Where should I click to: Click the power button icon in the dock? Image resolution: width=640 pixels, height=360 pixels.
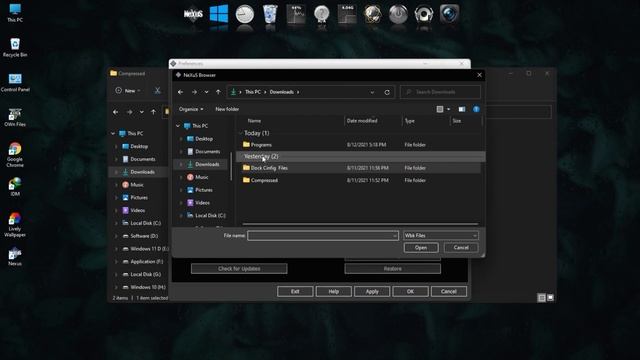[398, 14]
